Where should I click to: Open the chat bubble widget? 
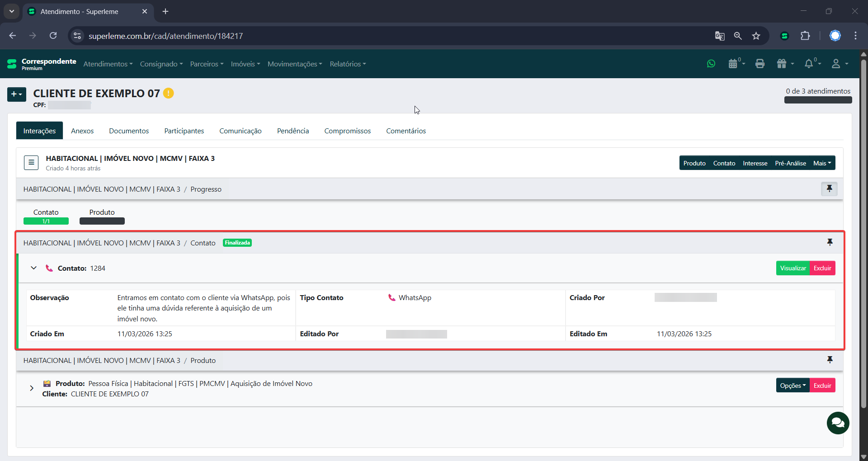[838, 423]
